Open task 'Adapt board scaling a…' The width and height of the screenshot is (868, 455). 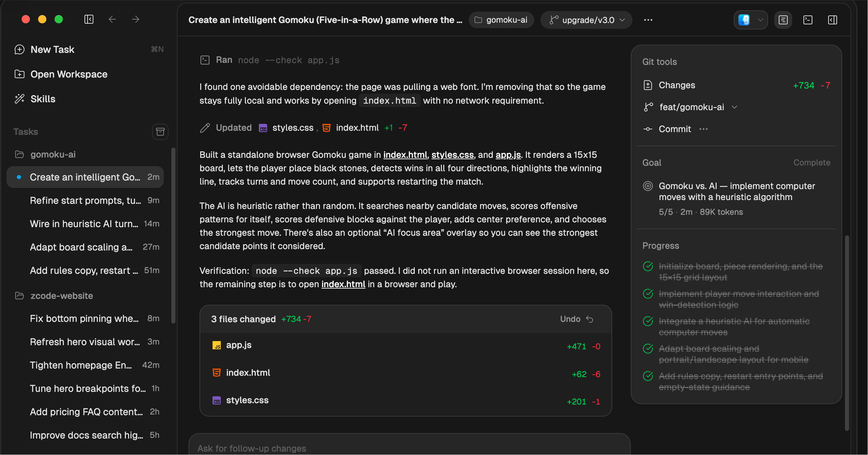pos(85,247)
